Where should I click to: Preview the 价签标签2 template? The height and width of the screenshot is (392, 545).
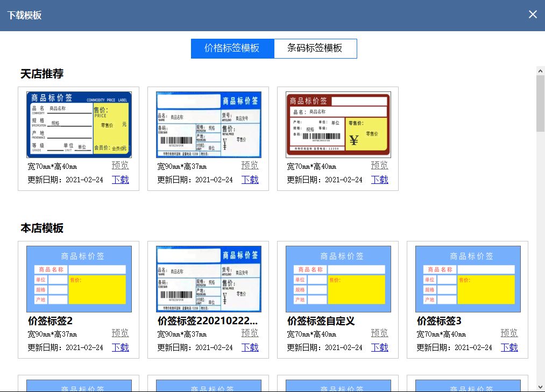click(120, 333)
